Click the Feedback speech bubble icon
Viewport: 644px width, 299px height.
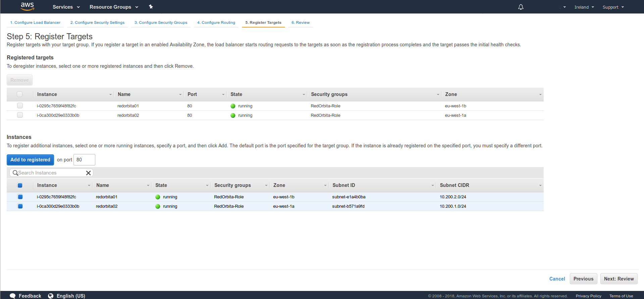coord(13,296)
